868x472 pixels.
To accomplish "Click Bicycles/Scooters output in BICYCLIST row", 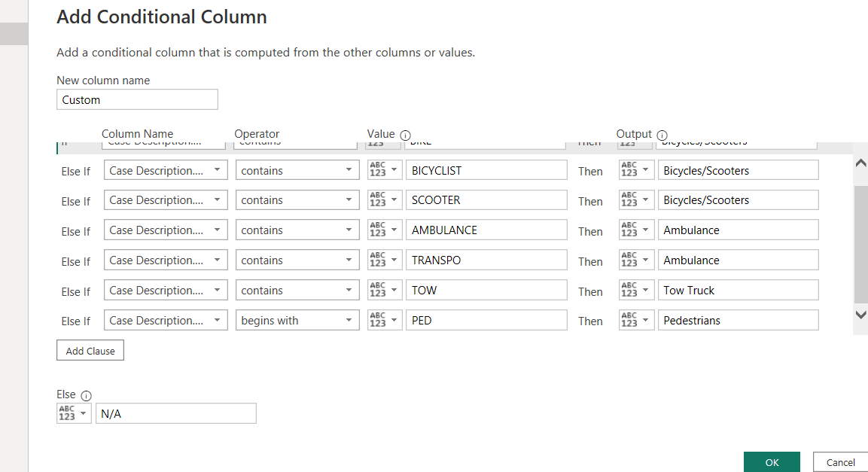I will pos(739,170).
